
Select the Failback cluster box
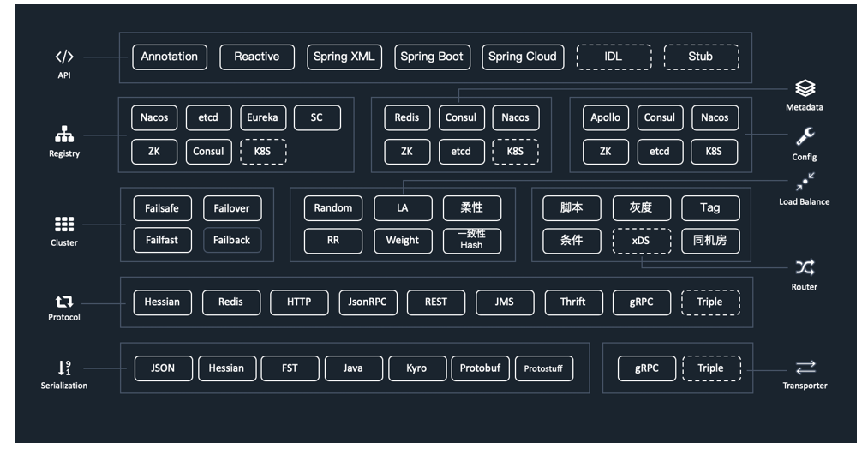pos(232,240)
